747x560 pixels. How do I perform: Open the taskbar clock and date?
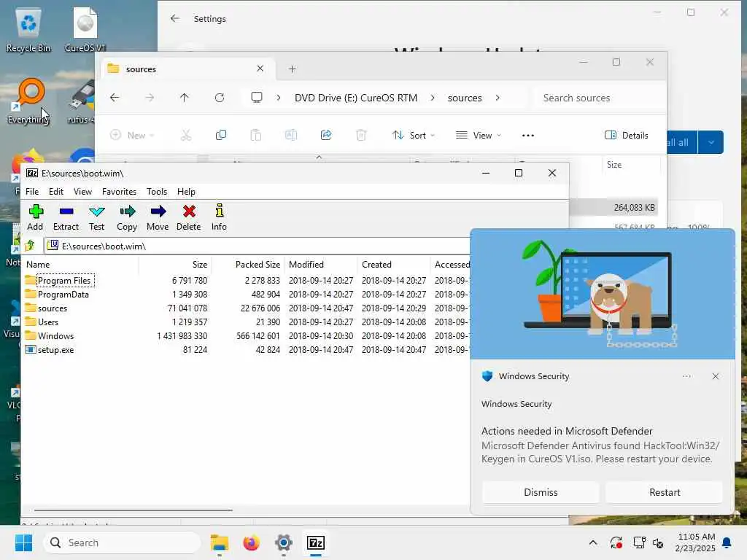(695, 542)
